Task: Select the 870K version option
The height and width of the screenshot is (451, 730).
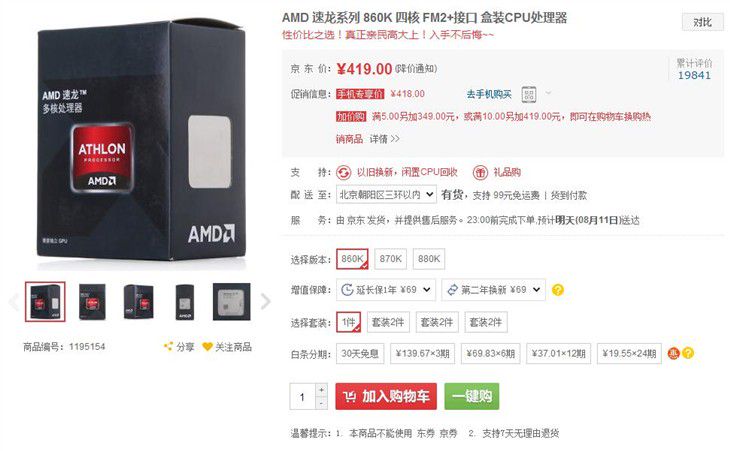Action: click(x=390, y=259)
